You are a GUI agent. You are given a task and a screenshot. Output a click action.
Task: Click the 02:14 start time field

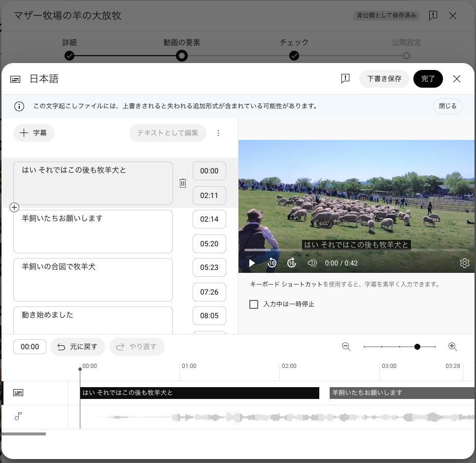coord(209,219)
